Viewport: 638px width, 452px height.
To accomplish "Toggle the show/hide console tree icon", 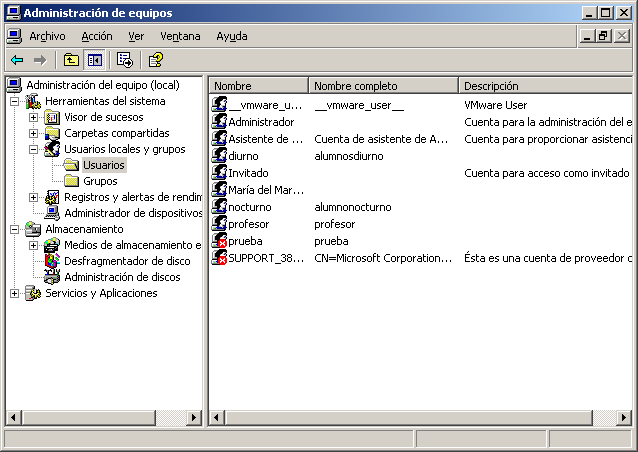I will pyautogui.click(x=94, y=60).
